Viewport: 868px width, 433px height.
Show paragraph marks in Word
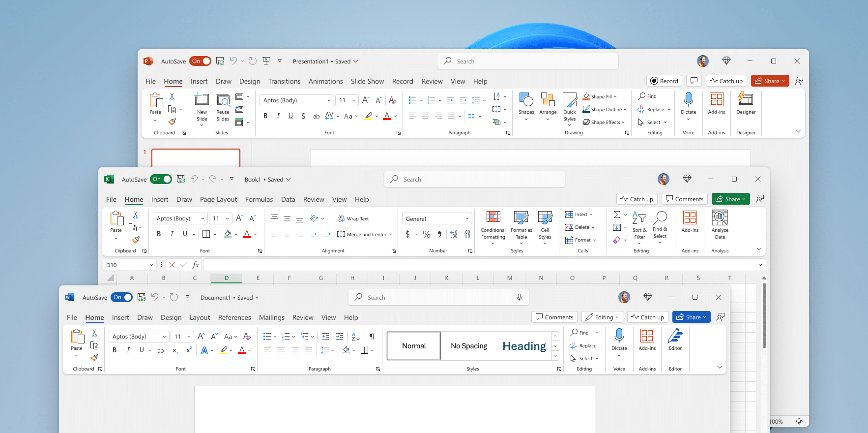[x=372, y=337]
